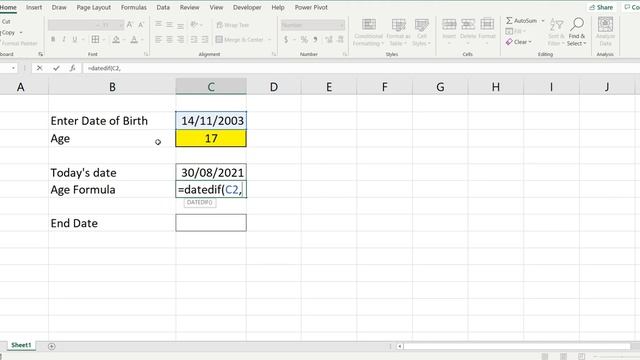Click the Copy button in Clipboard group

click(x=9, y=32)
